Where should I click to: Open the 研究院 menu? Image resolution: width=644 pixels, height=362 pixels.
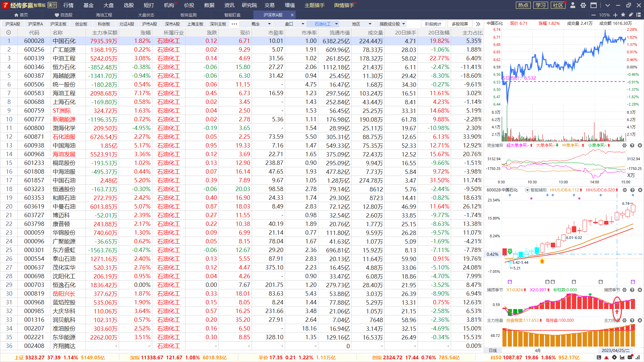pos(250,5)
